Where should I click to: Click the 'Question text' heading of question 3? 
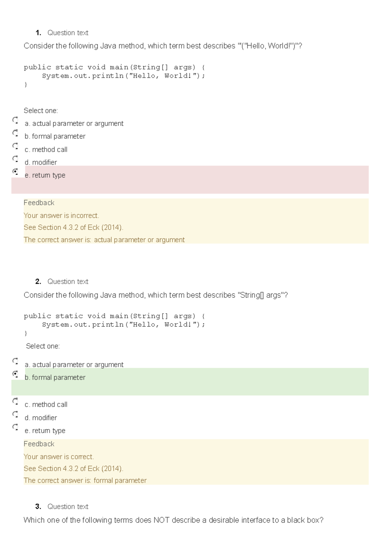[68, 507]
